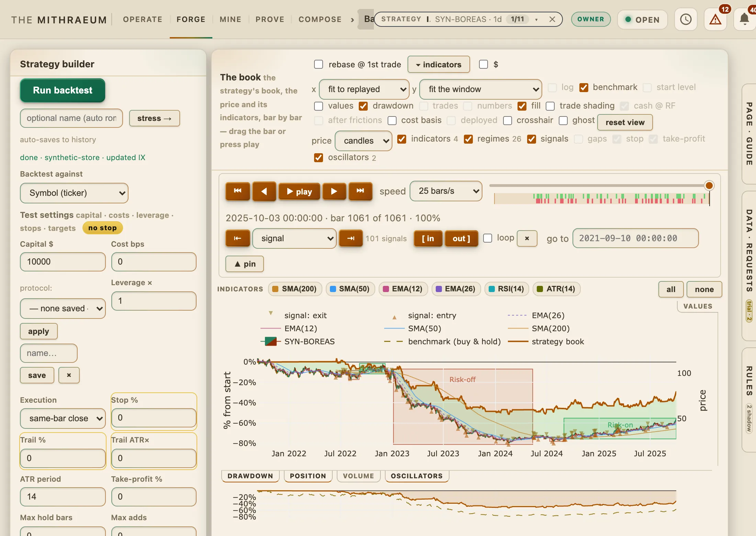The image size is (756, 536).
Task: Toggle EMA(26) indicator chip
Action: 456,289
